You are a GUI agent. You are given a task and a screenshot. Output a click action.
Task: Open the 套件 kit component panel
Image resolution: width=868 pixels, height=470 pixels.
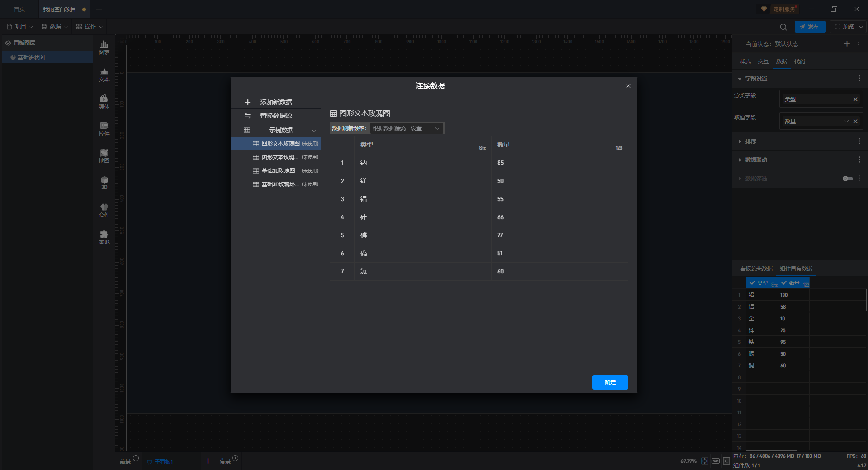[x=104, y=210]
